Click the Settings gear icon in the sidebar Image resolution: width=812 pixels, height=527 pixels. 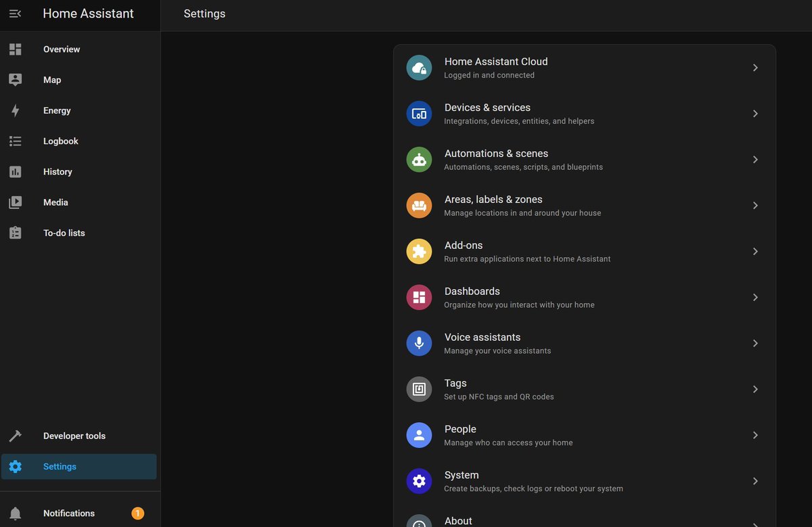pos(15,467)
